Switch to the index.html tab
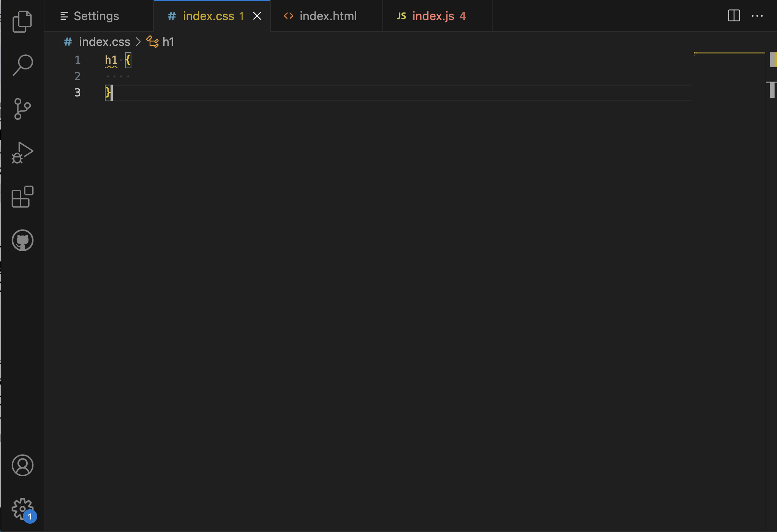Viewport: 777px width, 532px height. 328,16
